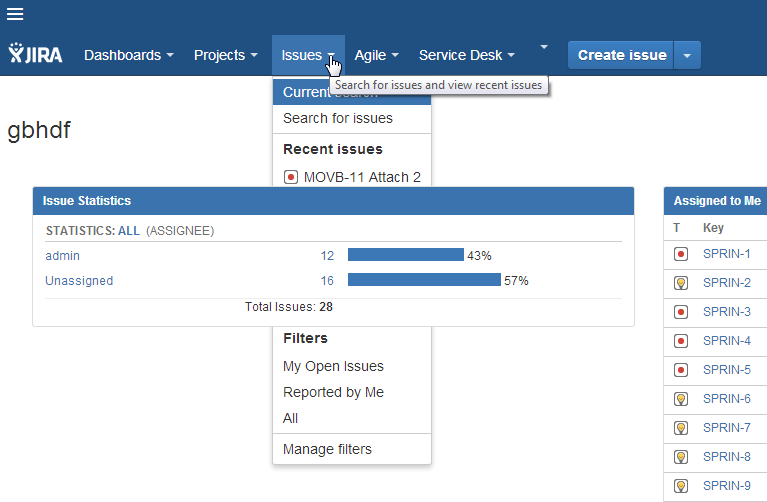
Task: Open issue SPRIN-3
Action: (x=726, y=312)
